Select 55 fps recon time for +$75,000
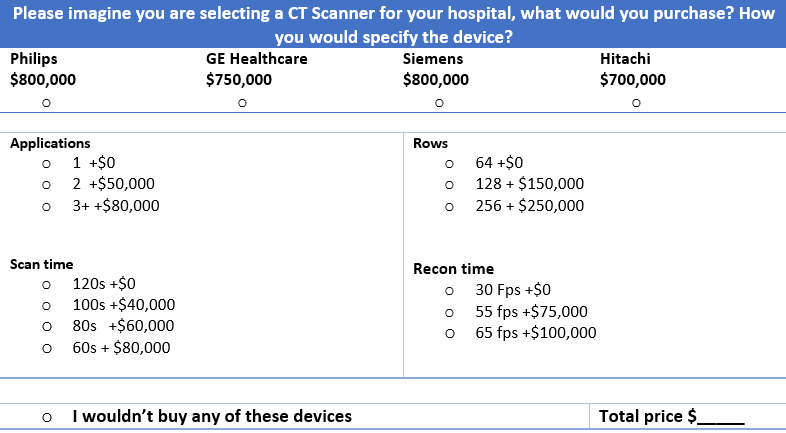The height and width of the screenshot is (433, 786). coord(450,313)
